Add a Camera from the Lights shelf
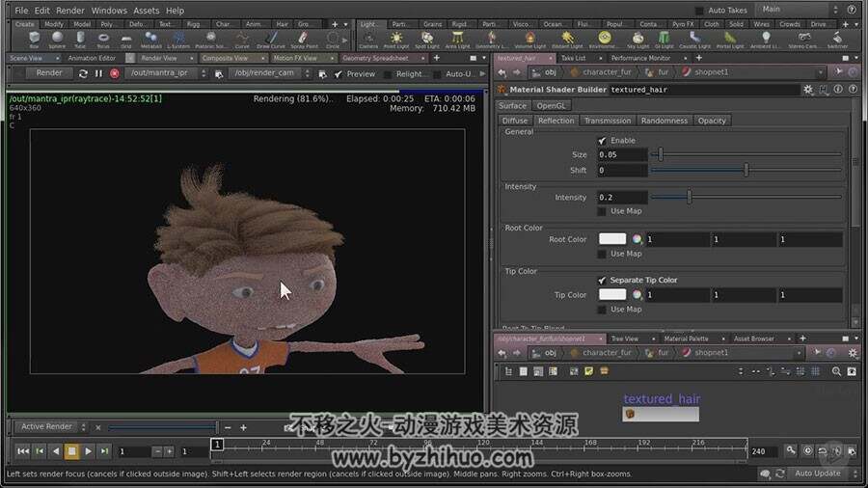 [x=368, y=39]
